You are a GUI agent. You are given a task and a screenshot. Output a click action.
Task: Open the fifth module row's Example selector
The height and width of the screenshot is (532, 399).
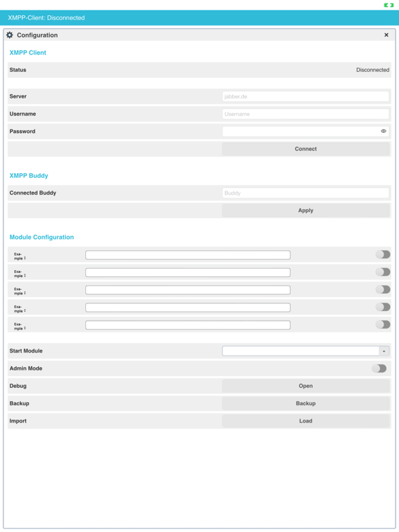19,326
